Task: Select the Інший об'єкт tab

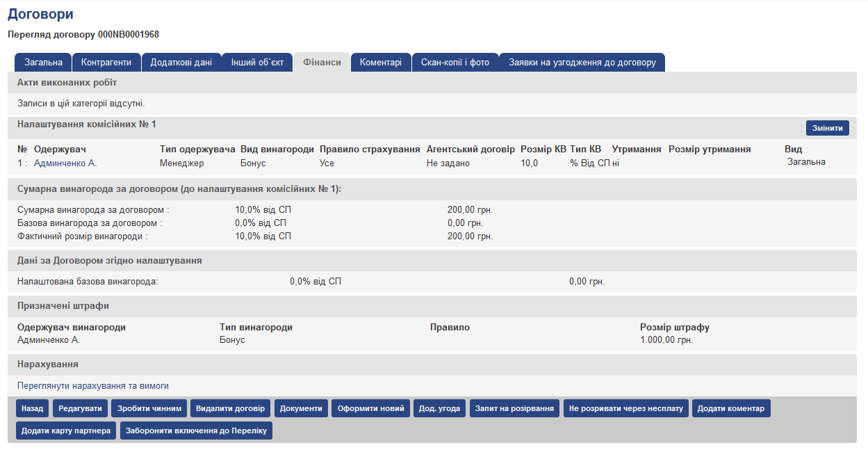Action: 257,62
